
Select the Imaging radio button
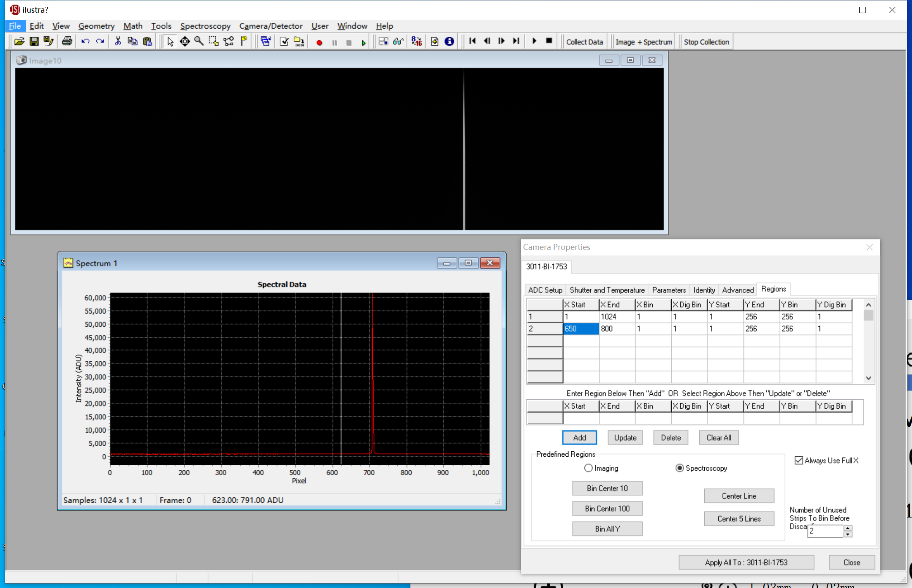pyautogui.click(x=588, y=468)
